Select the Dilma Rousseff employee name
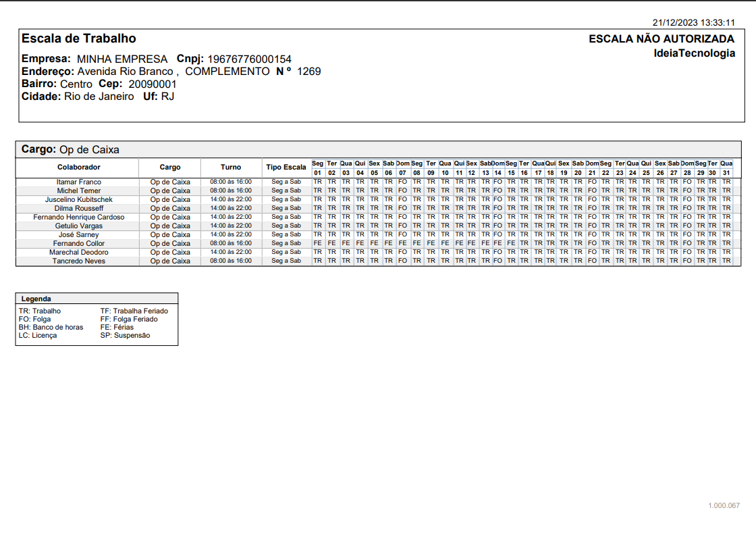The image size is (756, 537). 78,209
